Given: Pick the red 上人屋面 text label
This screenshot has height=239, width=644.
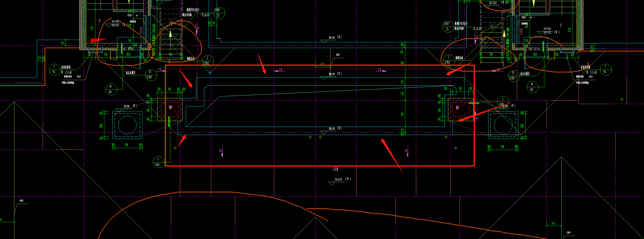Looking at the screenshot, I should [x=335, y=169].
